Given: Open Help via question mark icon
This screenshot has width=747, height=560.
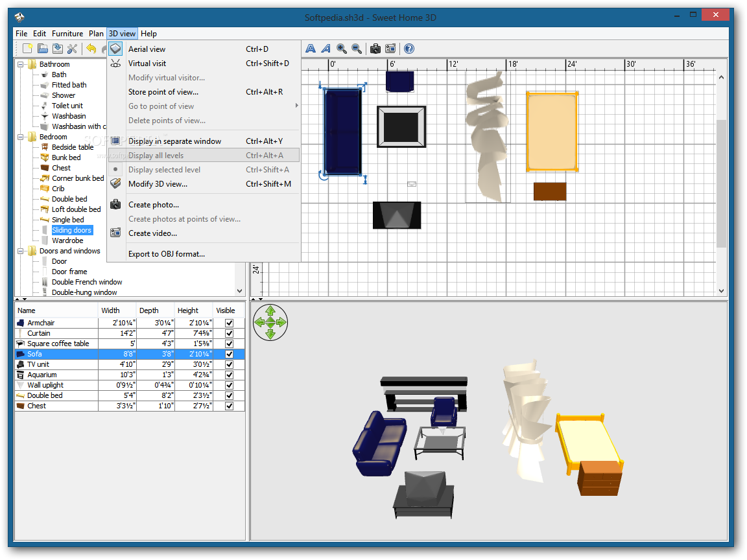Looking at the screenshot, I should [x=409, y=49].
